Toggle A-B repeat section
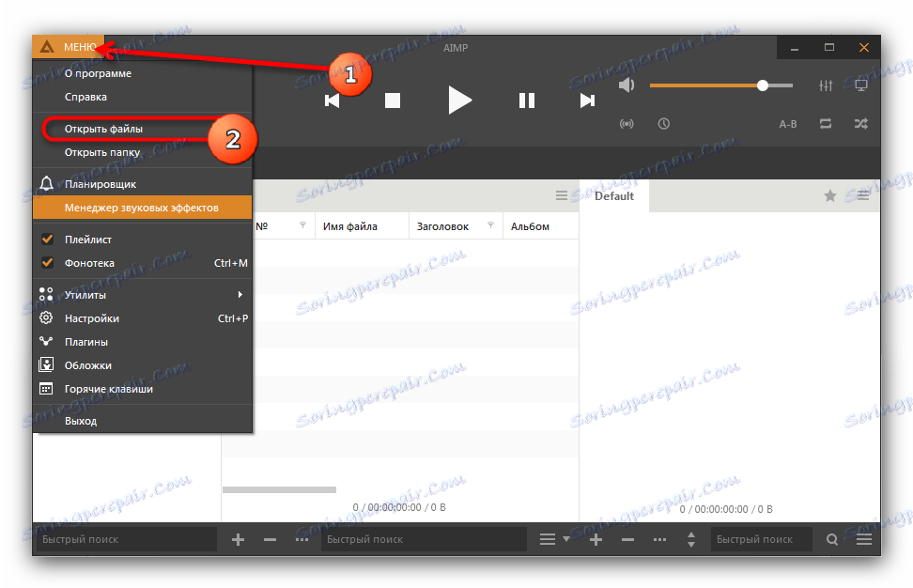The width and height of the screenshot is (913, 588). (x=788, y=124)
